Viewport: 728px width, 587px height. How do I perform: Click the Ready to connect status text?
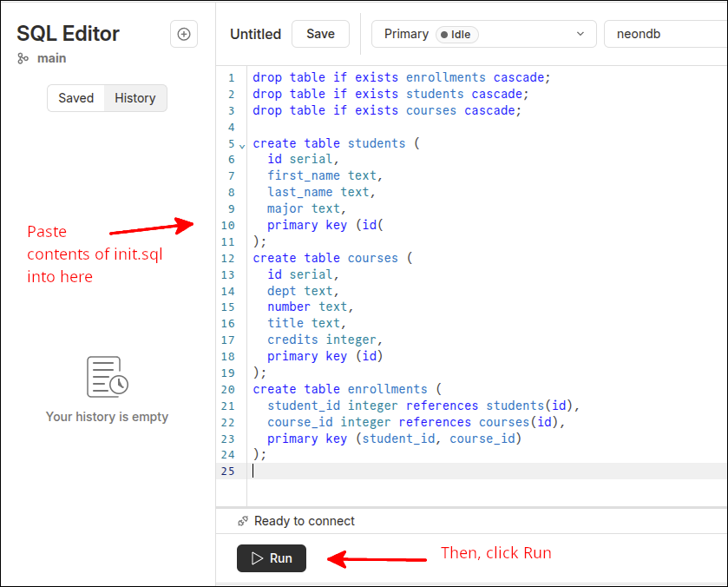coord(305,521)
